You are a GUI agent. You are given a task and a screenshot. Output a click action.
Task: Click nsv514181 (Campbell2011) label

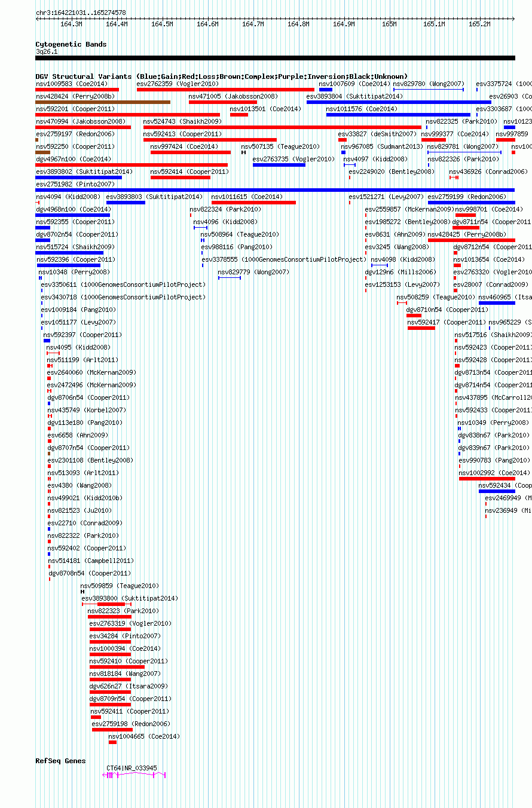click(x=91, y=561)
